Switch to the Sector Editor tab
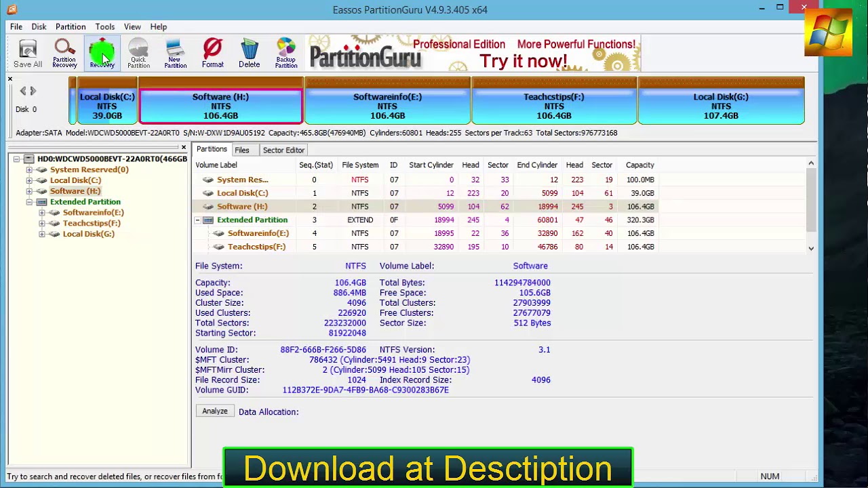This screenshot has height=488, width=868. click(x=283, y=150)
